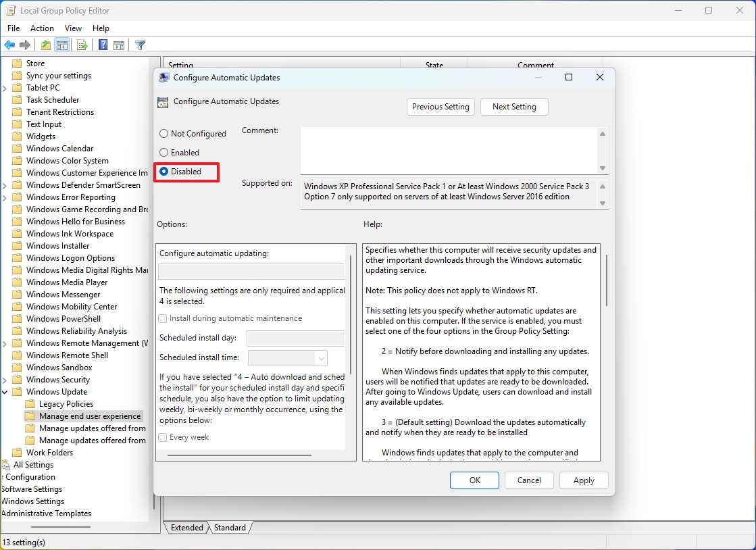Click the Export List toolbar icon
Image resolution: width=756 pixels, height=550 pixels.
pyautogui.click(x=82, y=45)
